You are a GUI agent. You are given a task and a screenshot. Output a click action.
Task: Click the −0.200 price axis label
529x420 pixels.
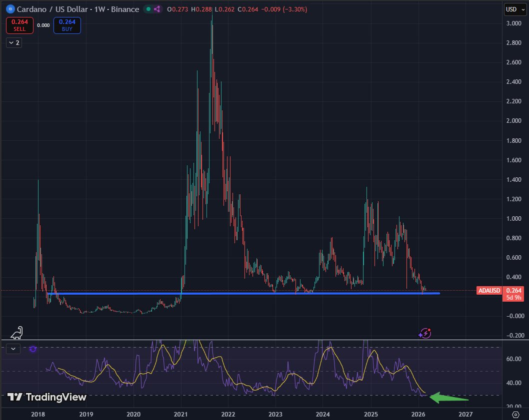tap(515, 336)
